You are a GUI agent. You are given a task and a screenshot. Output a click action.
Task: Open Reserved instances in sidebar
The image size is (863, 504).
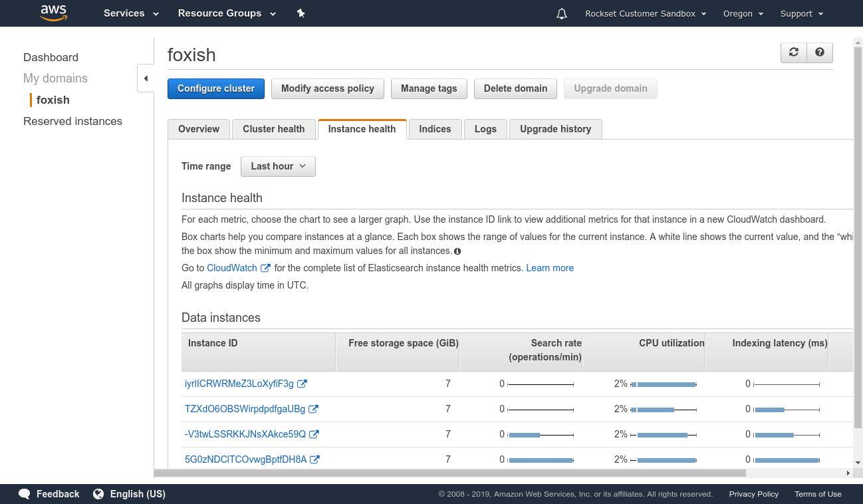tap(72, 121)
